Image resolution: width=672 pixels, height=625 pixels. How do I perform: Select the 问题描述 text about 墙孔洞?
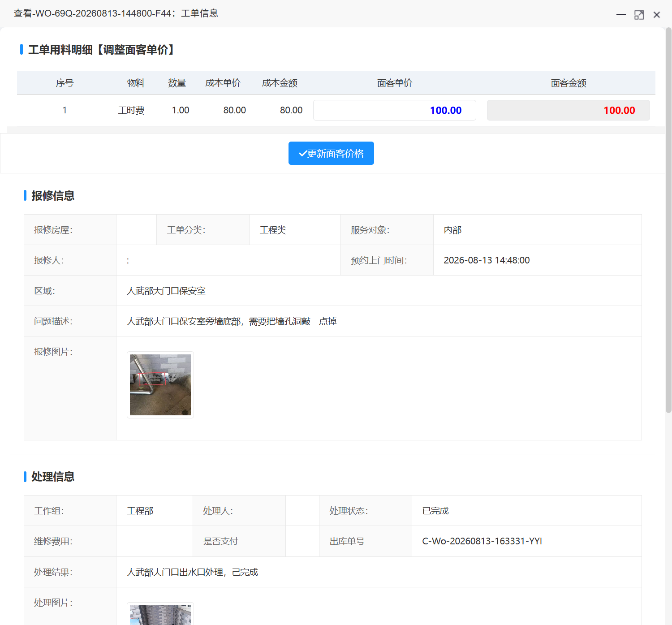[x=232, y=321]
